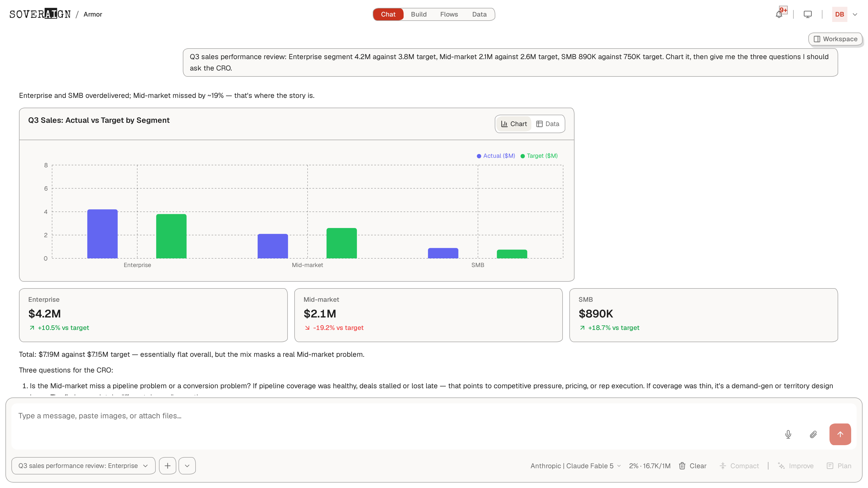This screenshot has height=488, width=868.
Task: Toggle the Actual ($M) legend series
Action: tap(496, 156)
